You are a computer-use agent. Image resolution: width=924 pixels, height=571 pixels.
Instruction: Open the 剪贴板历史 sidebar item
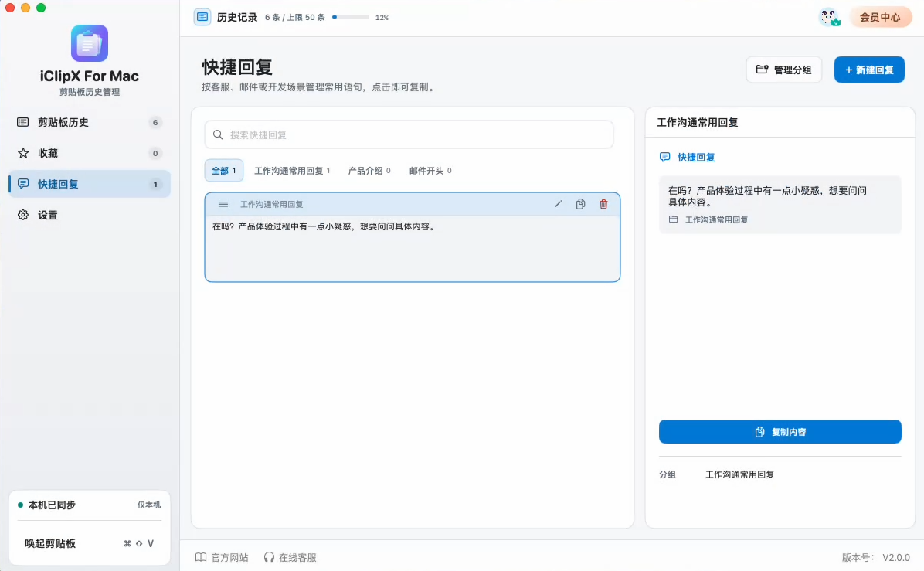(90, 123)
